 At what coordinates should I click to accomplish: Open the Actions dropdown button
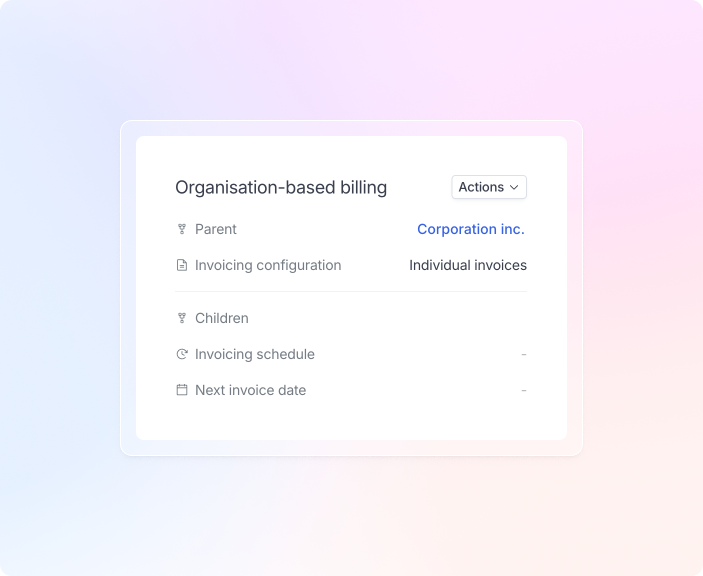(x=489, y=187)
